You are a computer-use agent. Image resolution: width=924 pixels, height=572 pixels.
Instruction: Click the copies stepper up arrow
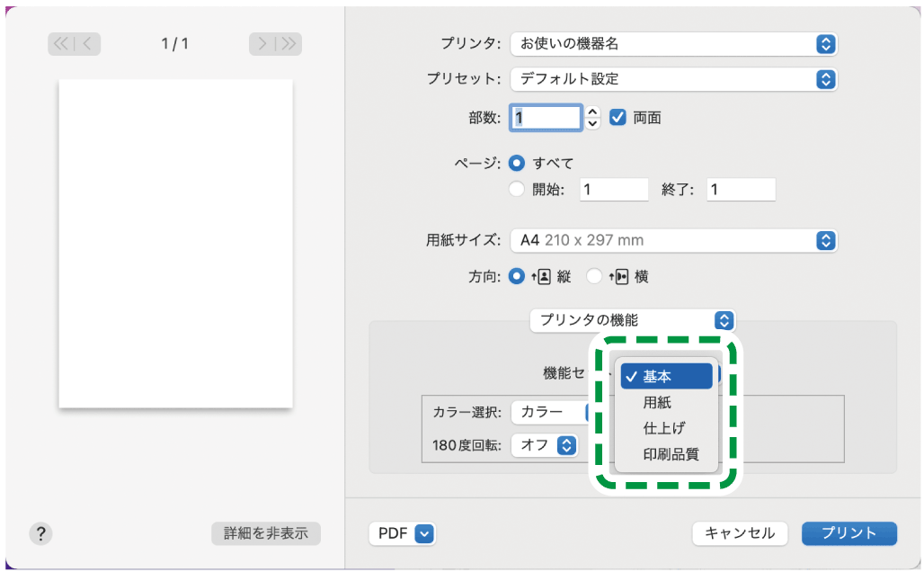coord(591,112)
